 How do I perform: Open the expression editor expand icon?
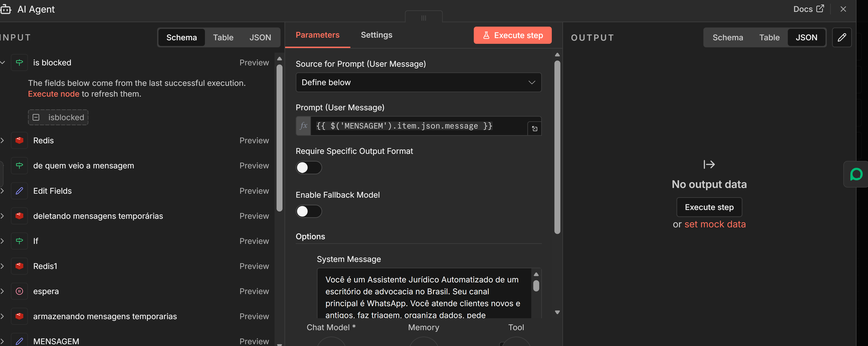(534, 129)
